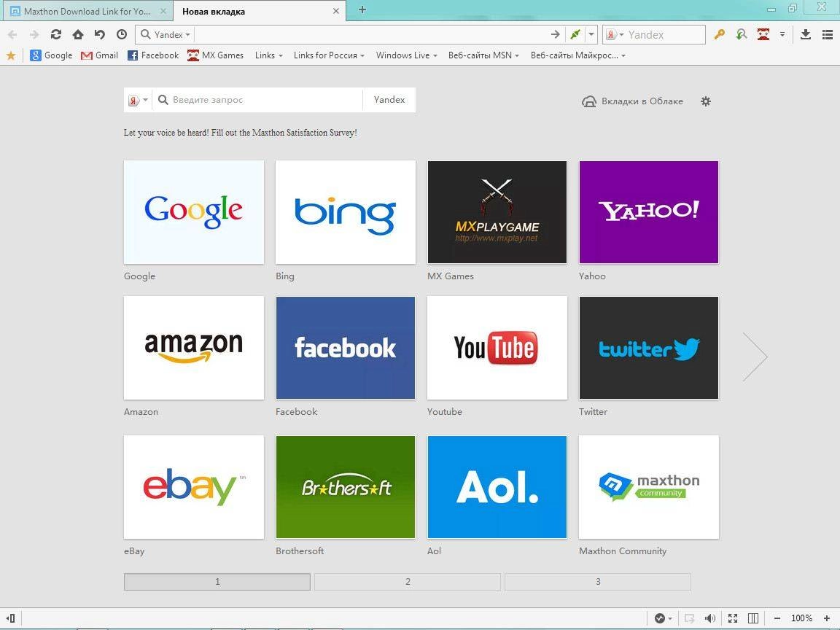Expand the Веб-сайты Майкрос... folder
This screenshot has height=630, width=840.
(578, 55)
